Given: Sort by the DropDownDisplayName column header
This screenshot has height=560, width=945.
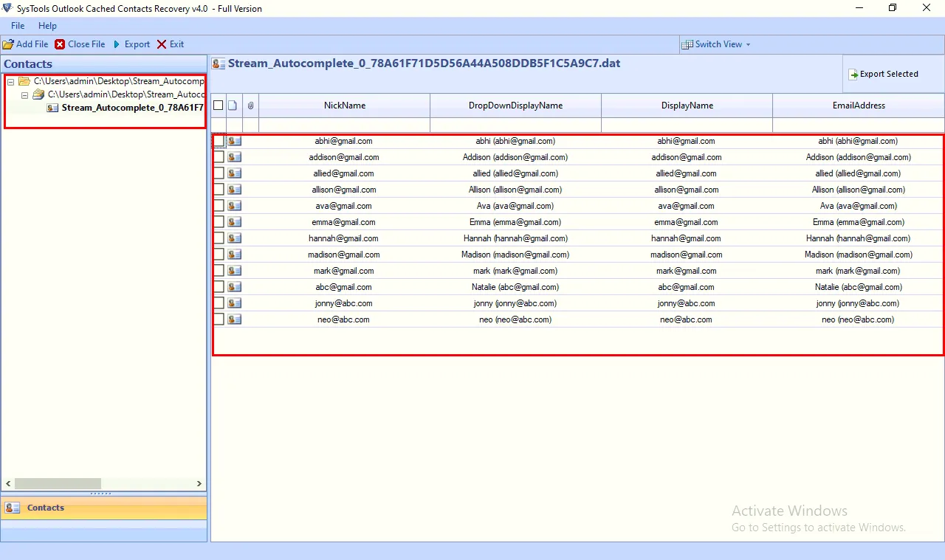Looking at the screenshot, I should pos(516,106).
